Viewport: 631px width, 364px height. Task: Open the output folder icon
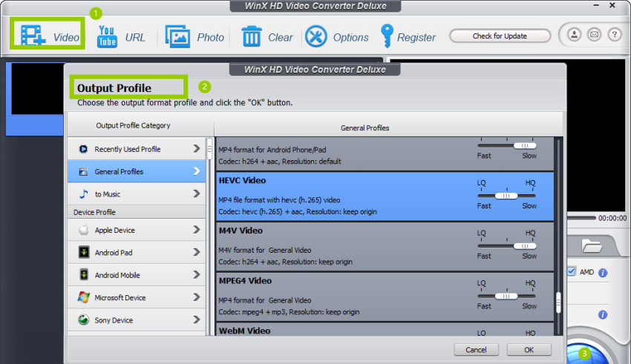pos(592,245)
